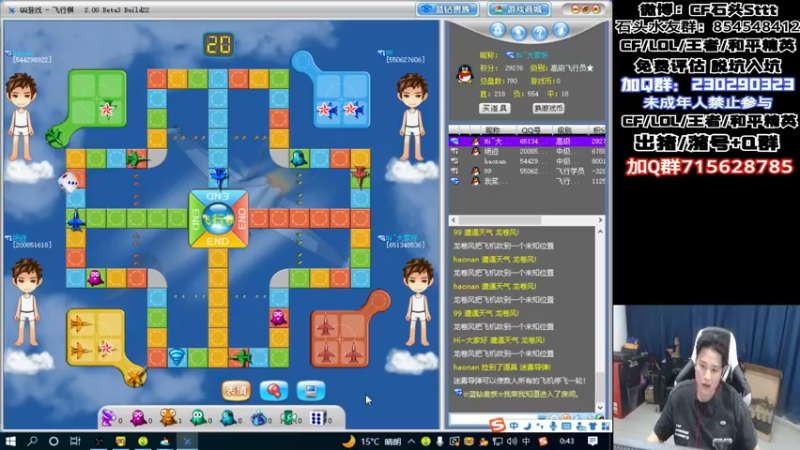Screen dimensions: 800x450
Task: Click the taskbar clock showing 0:43
Action: (566, 441)
